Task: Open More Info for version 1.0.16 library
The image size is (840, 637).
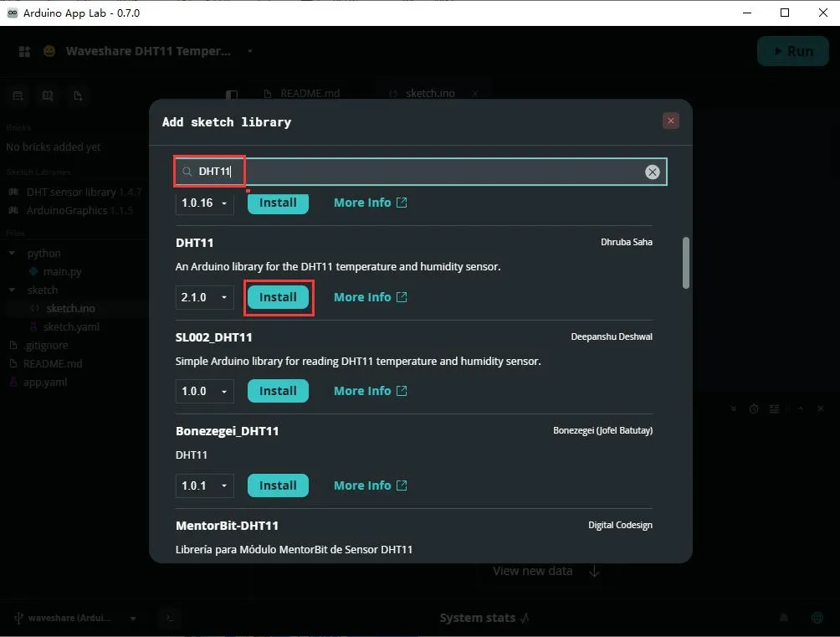Action: point(370,203)
